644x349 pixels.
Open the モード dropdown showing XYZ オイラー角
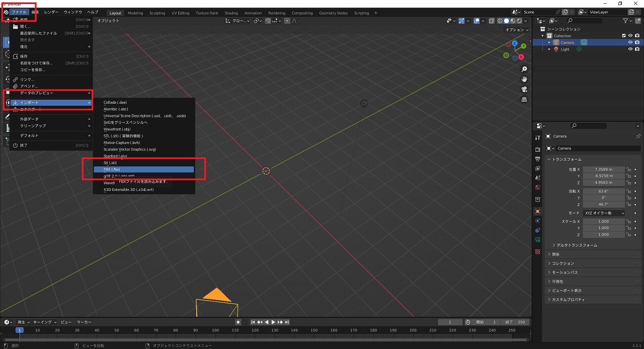(603, 212)
